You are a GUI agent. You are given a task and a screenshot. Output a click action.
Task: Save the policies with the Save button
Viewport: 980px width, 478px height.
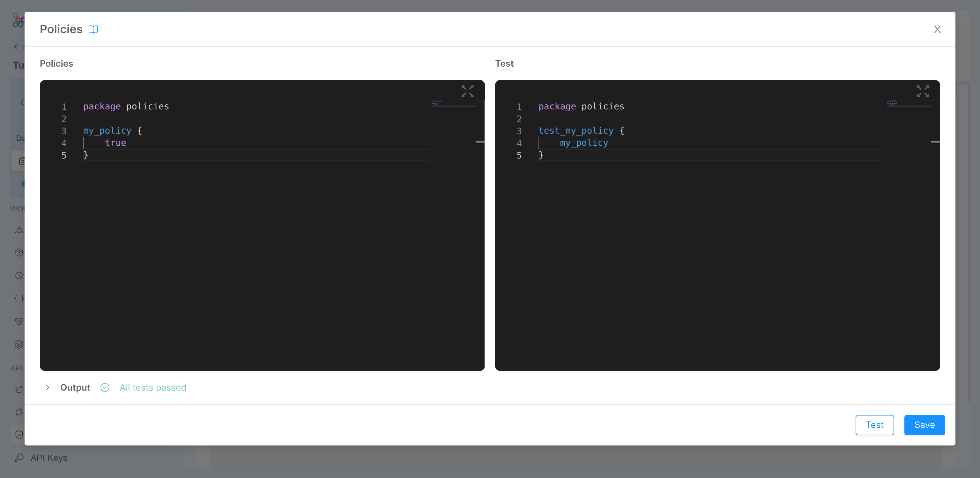(924, 425)
